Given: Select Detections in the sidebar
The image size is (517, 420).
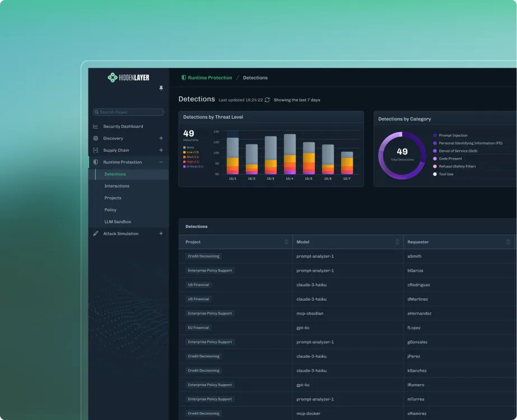Looking at the screenshot, I should click(115, 174).
